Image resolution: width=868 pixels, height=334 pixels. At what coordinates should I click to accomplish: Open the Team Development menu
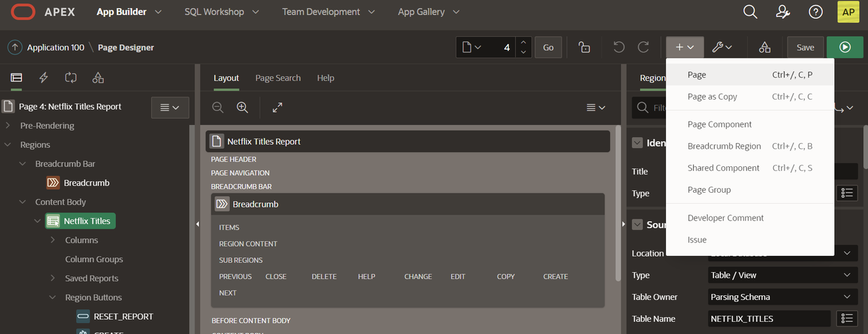(x=328, y=12)
